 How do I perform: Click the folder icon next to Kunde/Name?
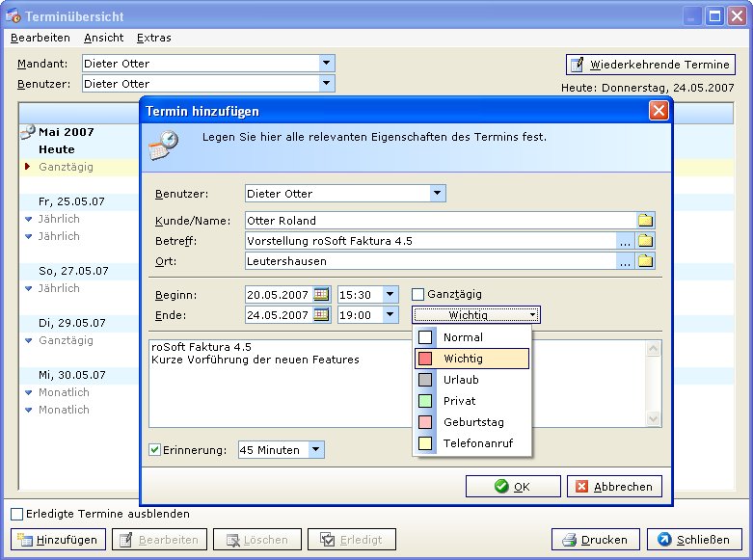tap(646, 220)
